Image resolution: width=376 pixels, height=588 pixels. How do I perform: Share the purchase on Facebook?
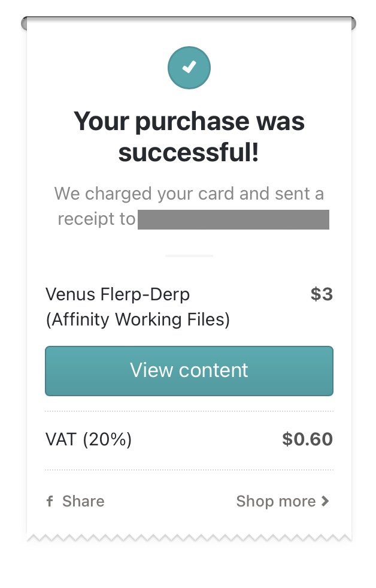(x=75, y=501)
